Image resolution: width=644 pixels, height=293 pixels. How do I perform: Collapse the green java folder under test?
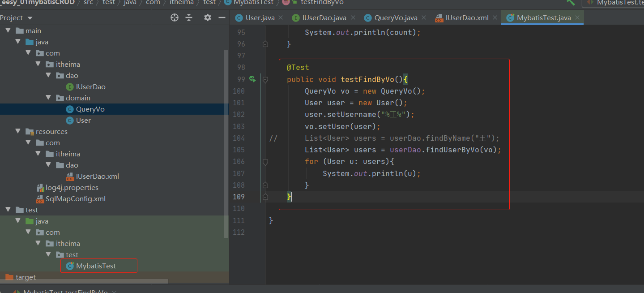[18, 221]
